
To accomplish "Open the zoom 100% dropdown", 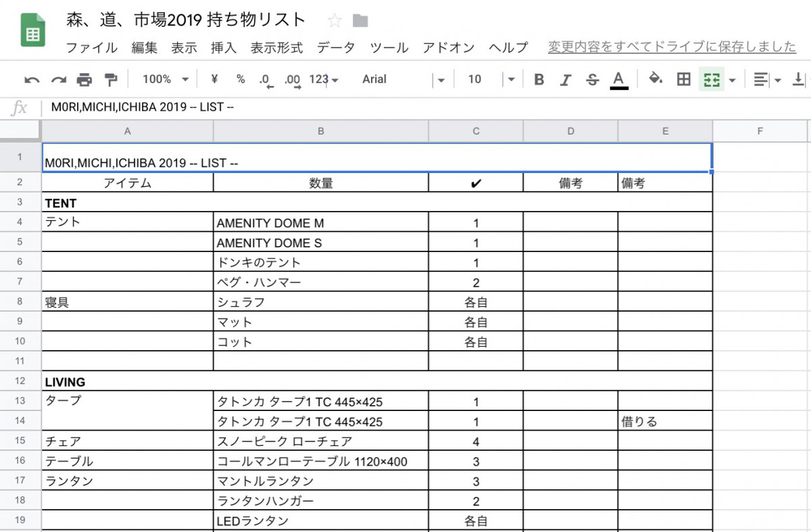I will coord(166,79).
